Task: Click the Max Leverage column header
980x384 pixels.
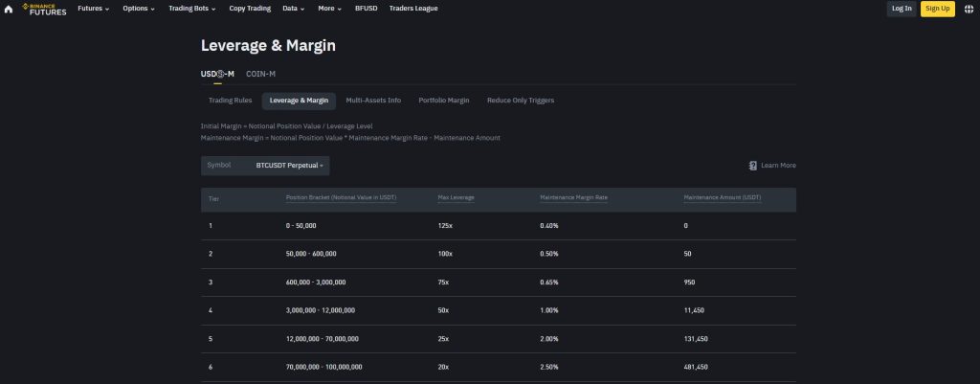Action: pos(457,197)
